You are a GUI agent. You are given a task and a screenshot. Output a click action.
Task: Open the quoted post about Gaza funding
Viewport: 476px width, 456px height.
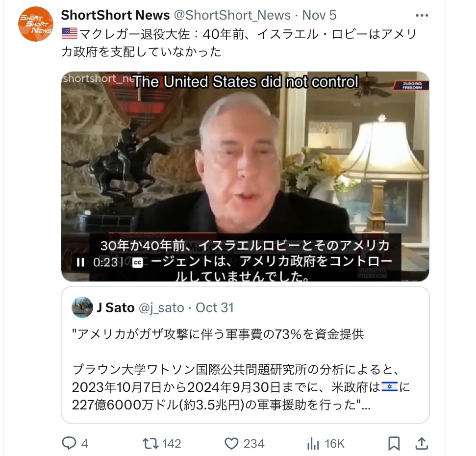tap(245, 355)
